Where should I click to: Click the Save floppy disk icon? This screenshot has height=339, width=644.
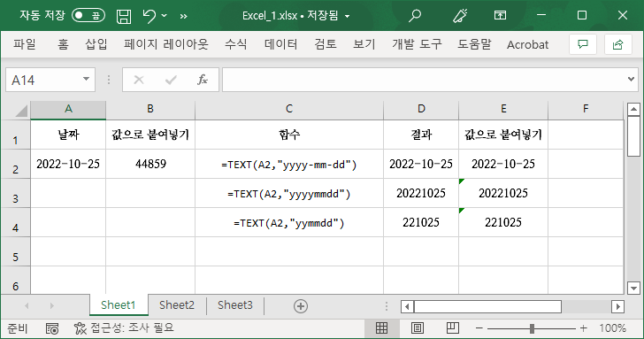pyautogui.click(x=124, y=16)
